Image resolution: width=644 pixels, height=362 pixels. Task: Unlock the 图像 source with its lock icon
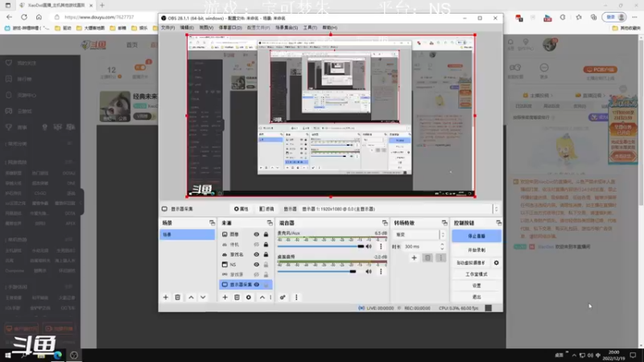point(266,234)
